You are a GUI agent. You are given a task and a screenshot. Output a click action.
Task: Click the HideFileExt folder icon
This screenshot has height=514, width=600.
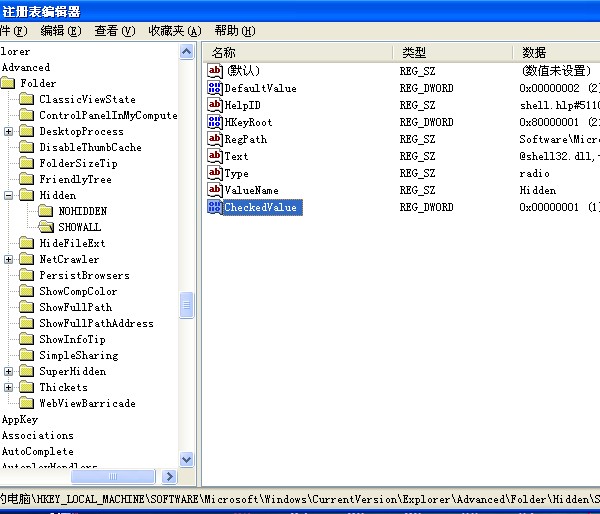(x=26, y=243)
